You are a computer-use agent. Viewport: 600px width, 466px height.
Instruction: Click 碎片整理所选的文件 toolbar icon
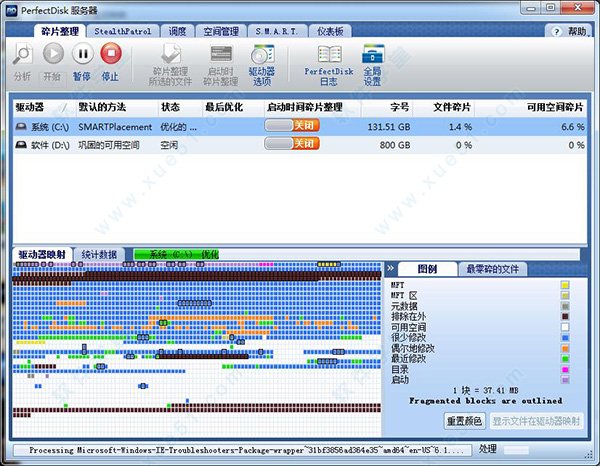pos(171,54)
